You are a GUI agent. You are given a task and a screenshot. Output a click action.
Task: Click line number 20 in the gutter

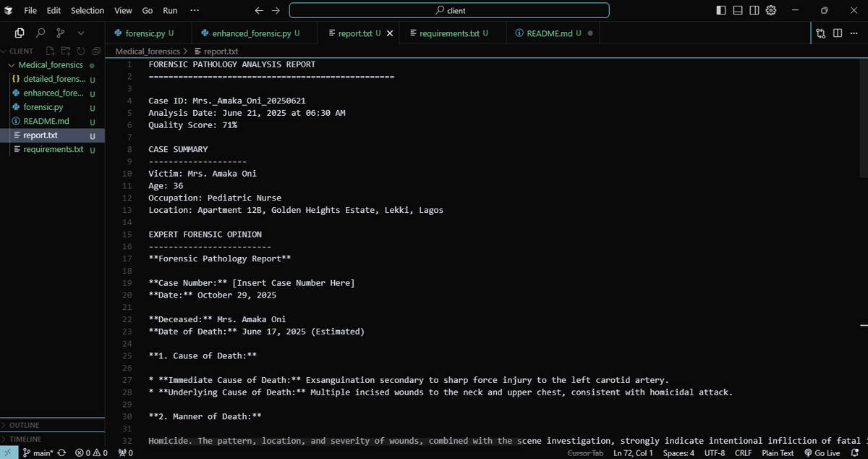127,295
